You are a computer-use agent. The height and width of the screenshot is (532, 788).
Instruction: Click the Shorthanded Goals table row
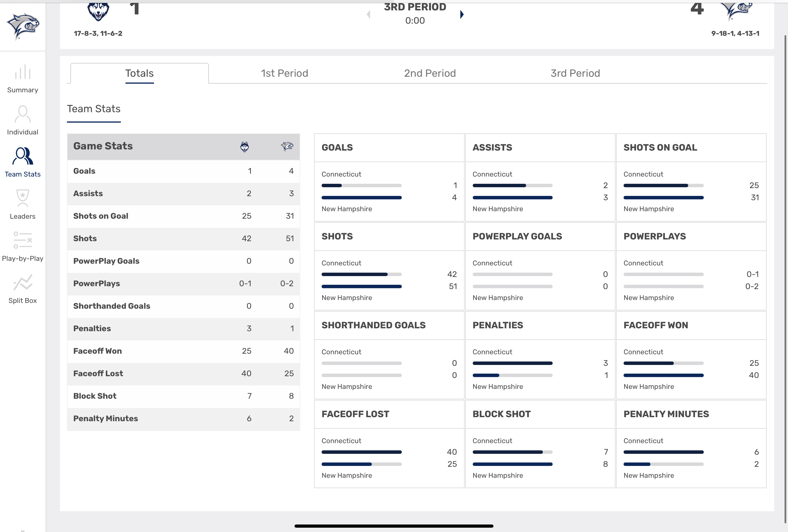pyautogui.click(x=183, y=306)
